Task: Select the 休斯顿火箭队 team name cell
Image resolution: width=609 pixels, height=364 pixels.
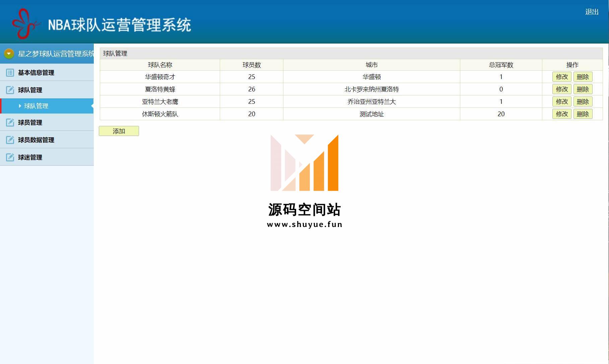Action: (x=160, y=114)
